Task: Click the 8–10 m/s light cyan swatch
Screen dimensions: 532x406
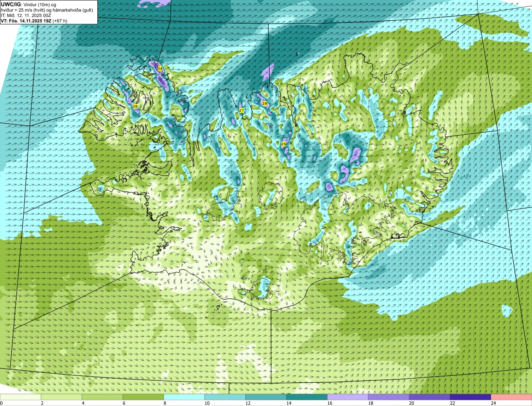Action: click(x=185, y=397)
